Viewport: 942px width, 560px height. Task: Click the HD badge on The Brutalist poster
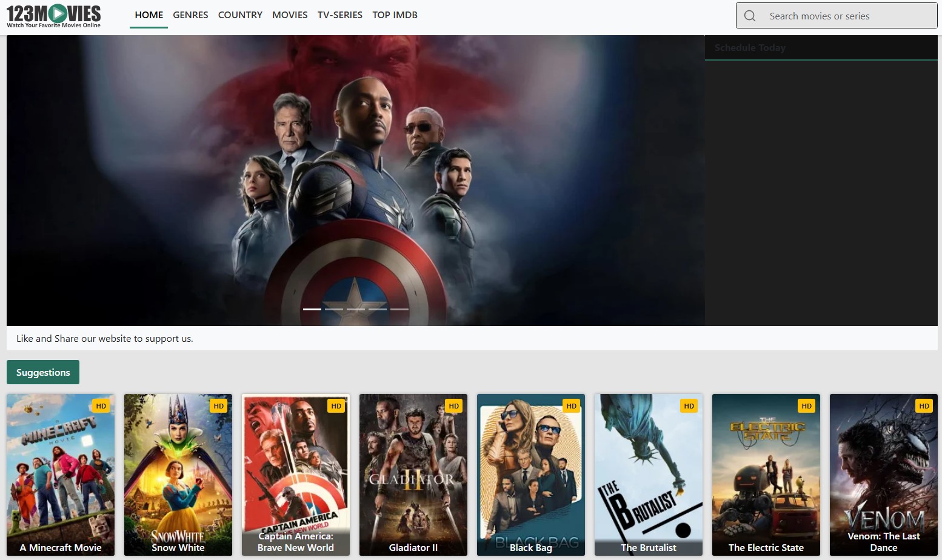(689, 405)
